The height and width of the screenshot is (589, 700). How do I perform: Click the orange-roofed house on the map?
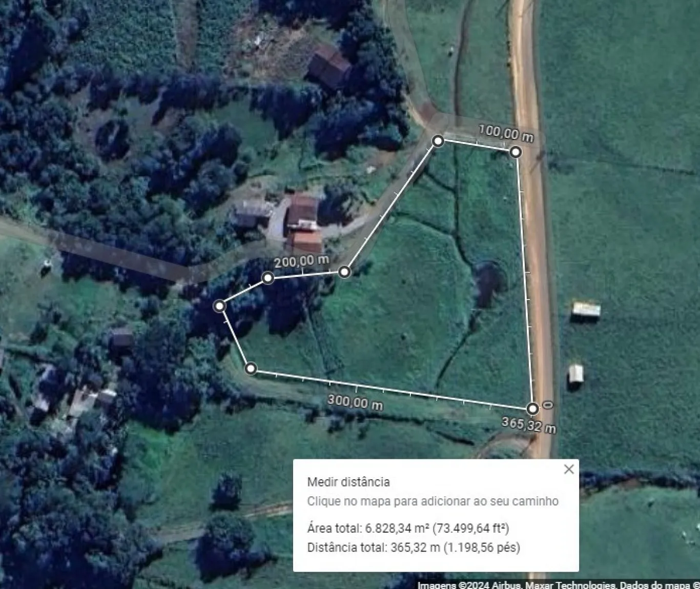[x=305, y=240]
